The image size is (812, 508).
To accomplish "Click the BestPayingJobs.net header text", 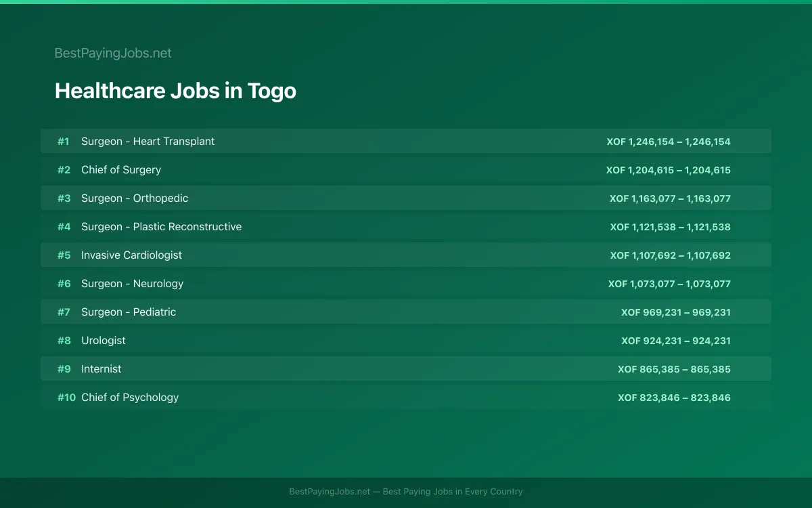I will (x=113, y=53).
